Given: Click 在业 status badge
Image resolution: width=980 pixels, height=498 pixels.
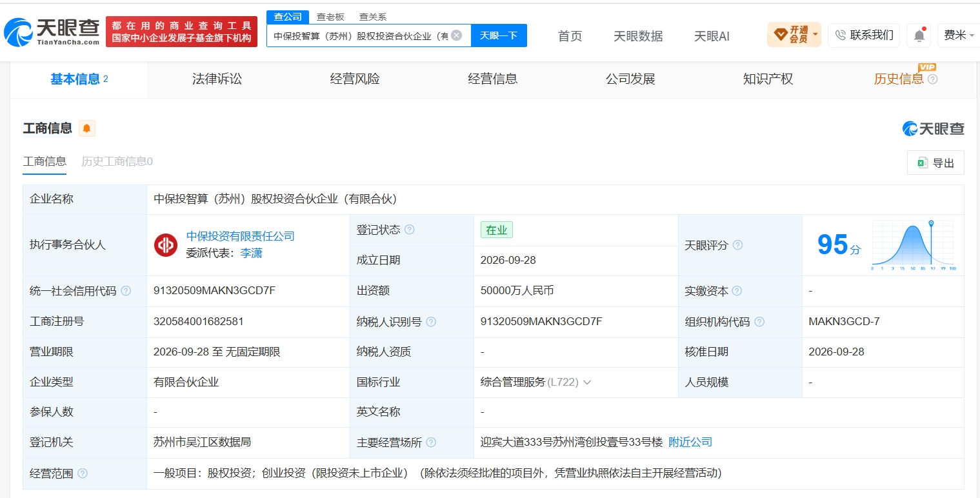Looking at the screenshot, I should point(497,230).
